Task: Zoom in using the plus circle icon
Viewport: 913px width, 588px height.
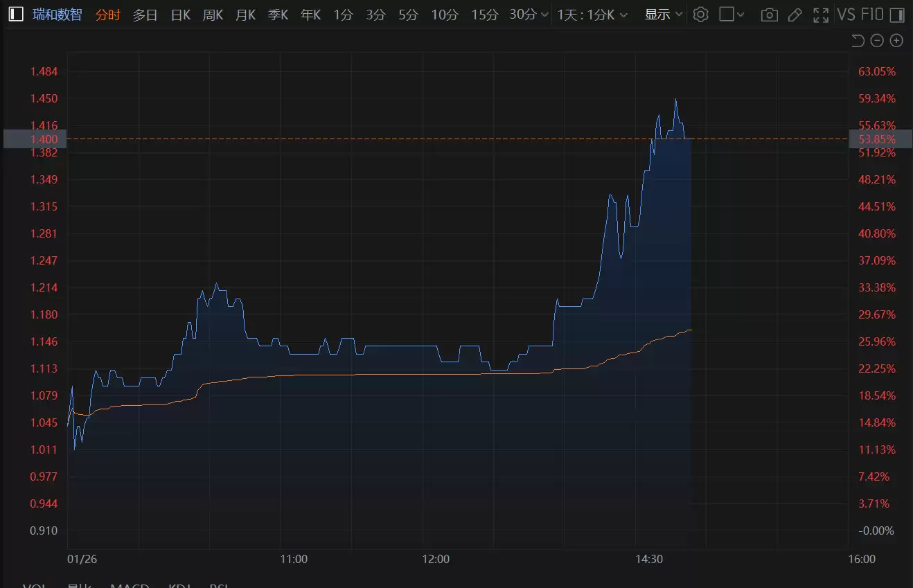Action: pyautogui.click(x=896, y=41)
